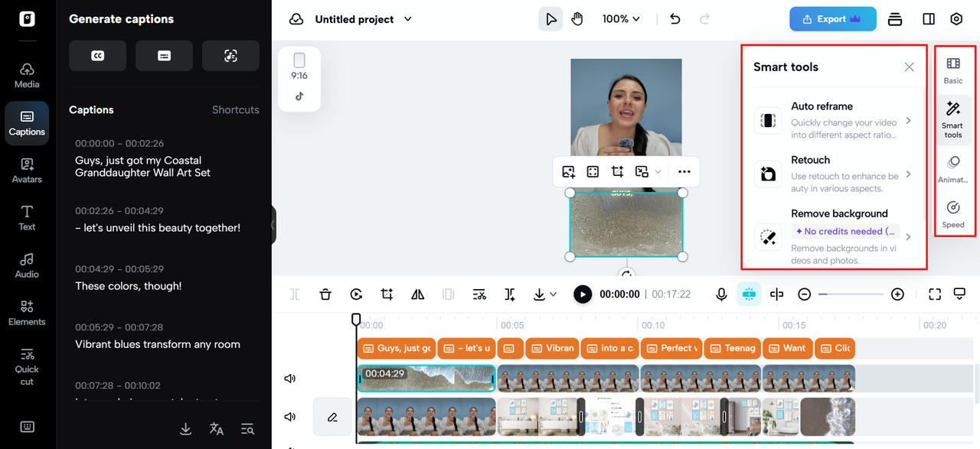Open project settings hexagon icon
This screenshot has height=449, width=980.
[x=956, y=19]
